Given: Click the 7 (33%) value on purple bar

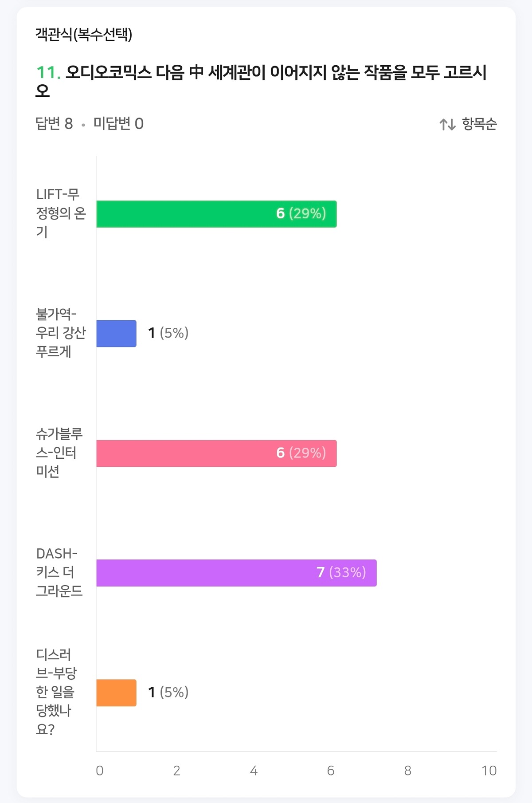Looking at the screenshot, I should click(341, 573).
